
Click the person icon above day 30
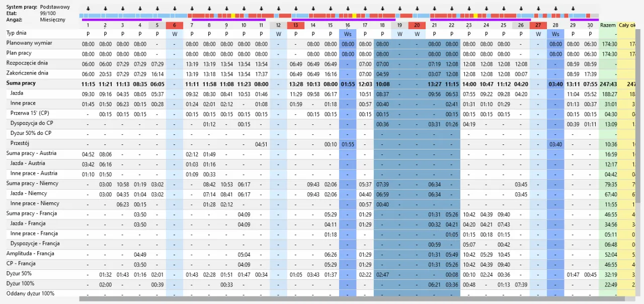(590, 9)
